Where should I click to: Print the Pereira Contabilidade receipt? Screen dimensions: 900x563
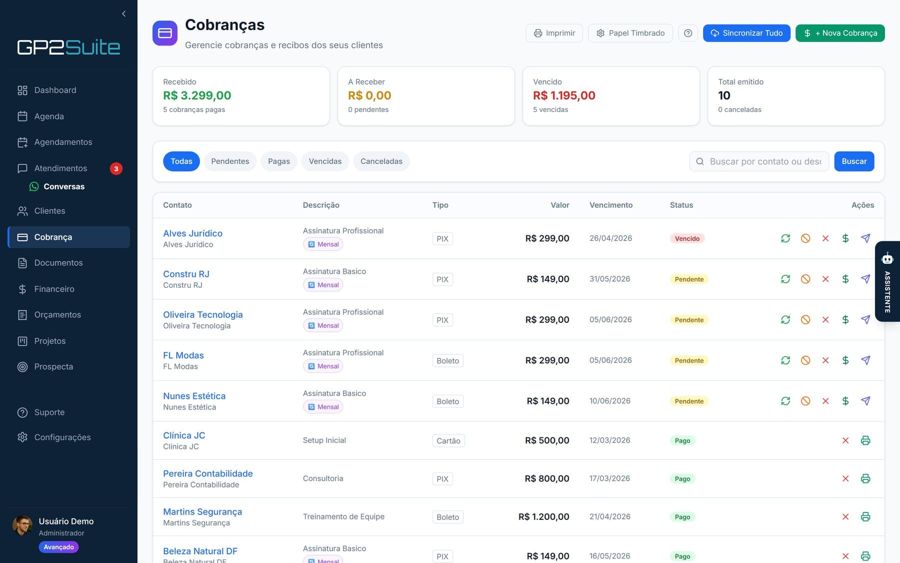[866, 479]
